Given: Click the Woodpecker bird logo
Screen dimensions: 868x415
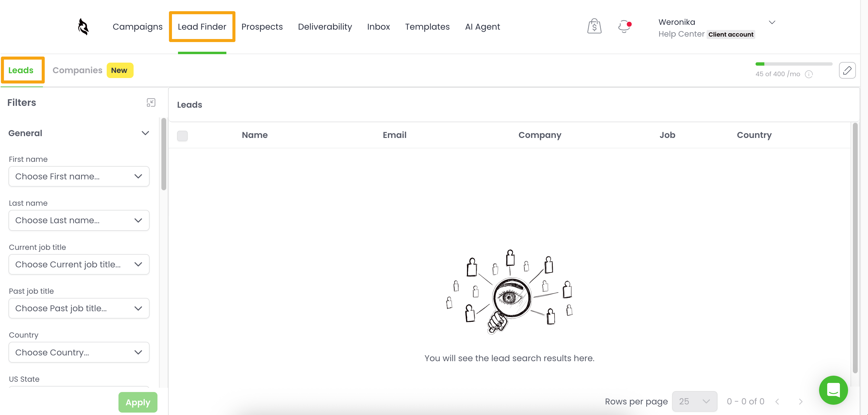Looking at the screenshot, I should [x=83, y=27].
